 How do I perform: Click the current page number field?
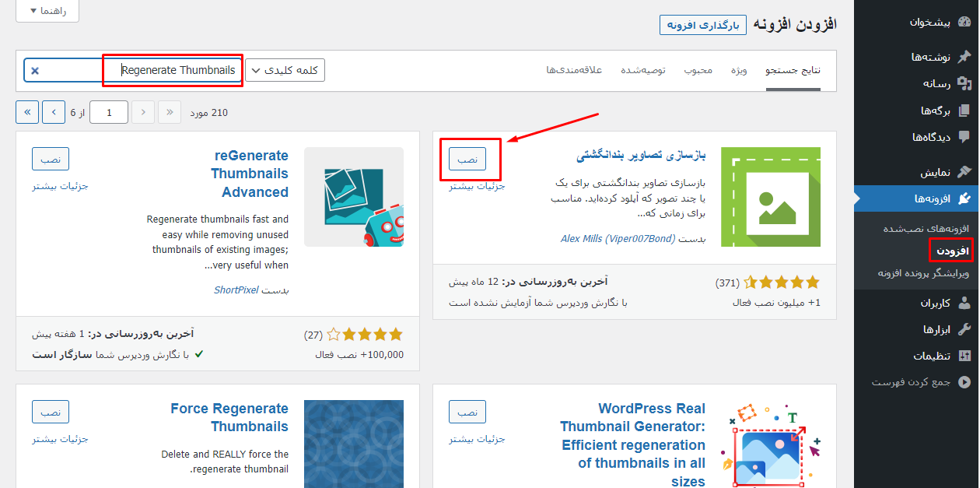[109, 112]
